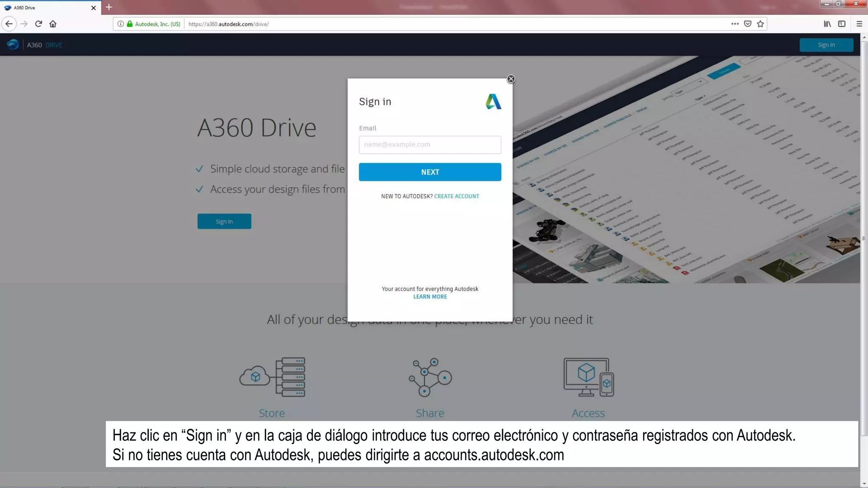This screenshot has height=488, width=868.
Task: Reload the current page
Action: 39,24
